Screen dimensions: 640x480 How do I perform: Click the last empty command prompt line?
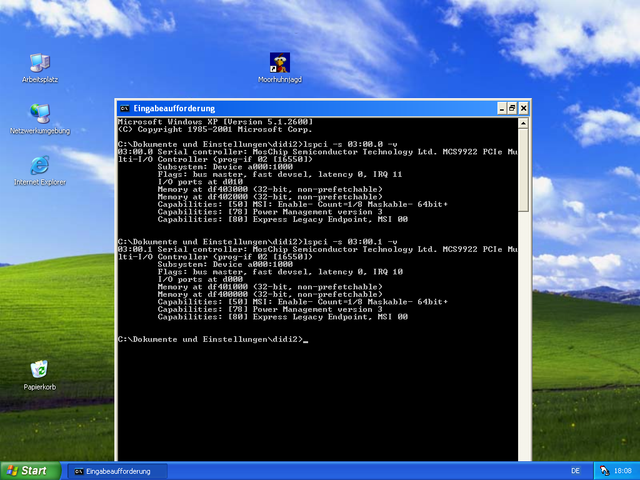[x=213, y=339]
